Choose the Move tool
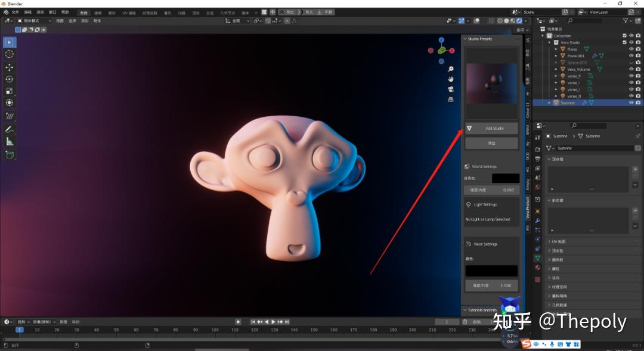 point(10,67)
